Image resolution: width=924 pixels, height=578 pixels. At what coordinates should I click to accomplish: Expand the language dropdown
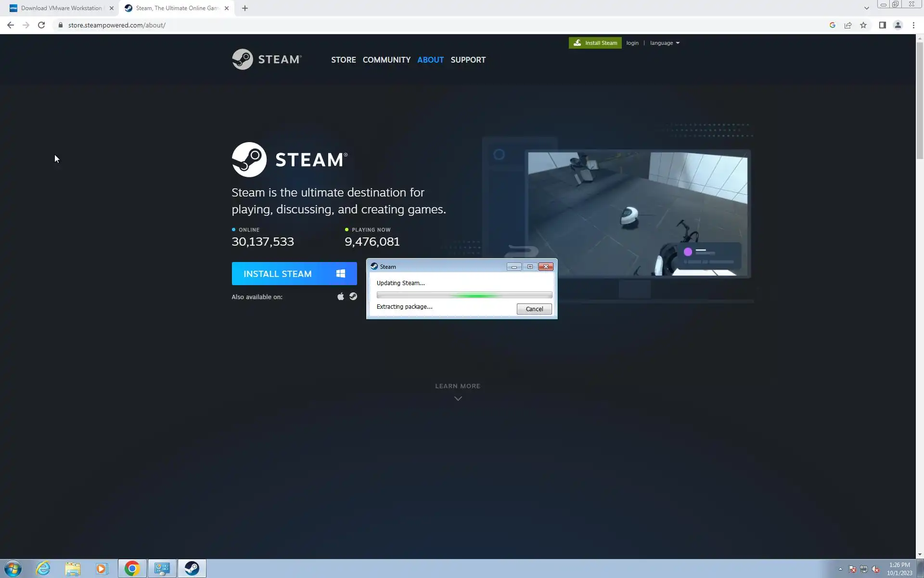tap(665, 43)
